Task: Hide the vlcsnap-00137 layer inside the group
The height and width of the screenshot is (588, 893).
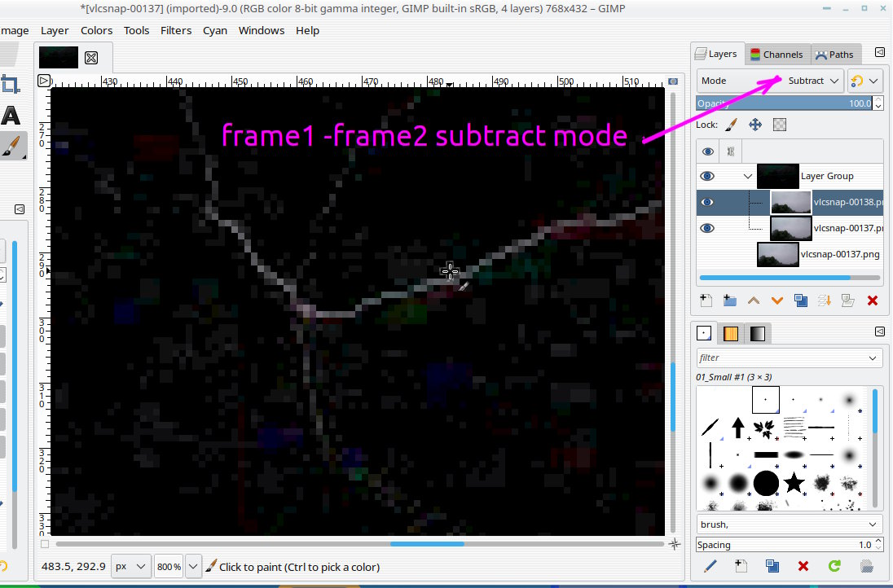Action: pyautogui.click(x=707, y=228)
